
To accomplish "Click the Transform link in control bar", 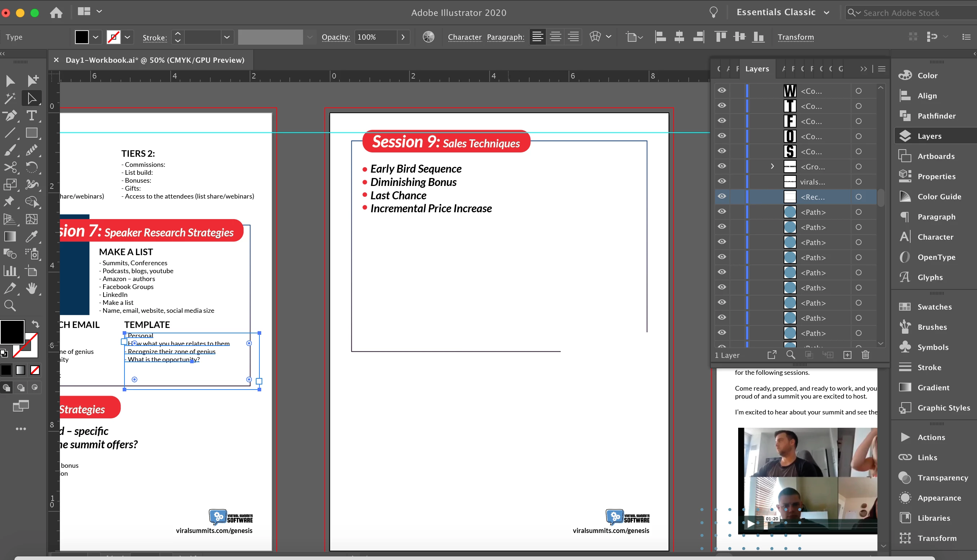I will tap(795, 37).
